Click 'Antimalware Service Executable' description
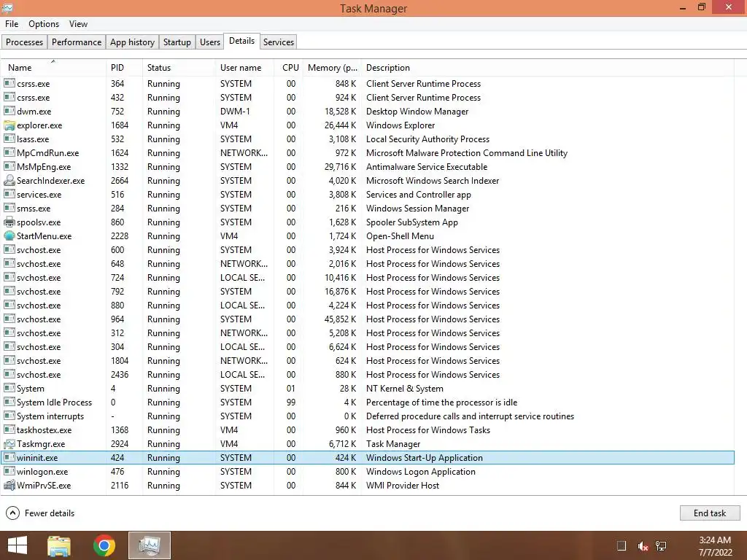 pyautogui.click(x=426, y=167)
